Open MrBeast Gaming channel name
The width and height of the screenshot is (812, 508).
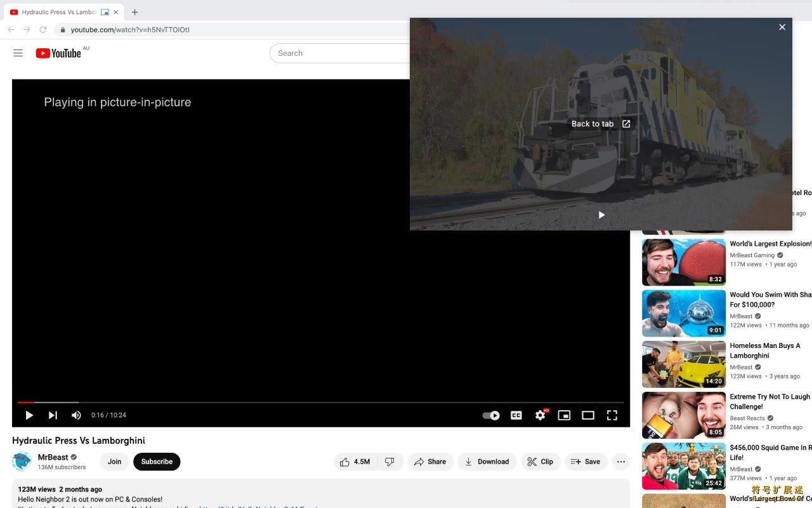coord(752,255)
